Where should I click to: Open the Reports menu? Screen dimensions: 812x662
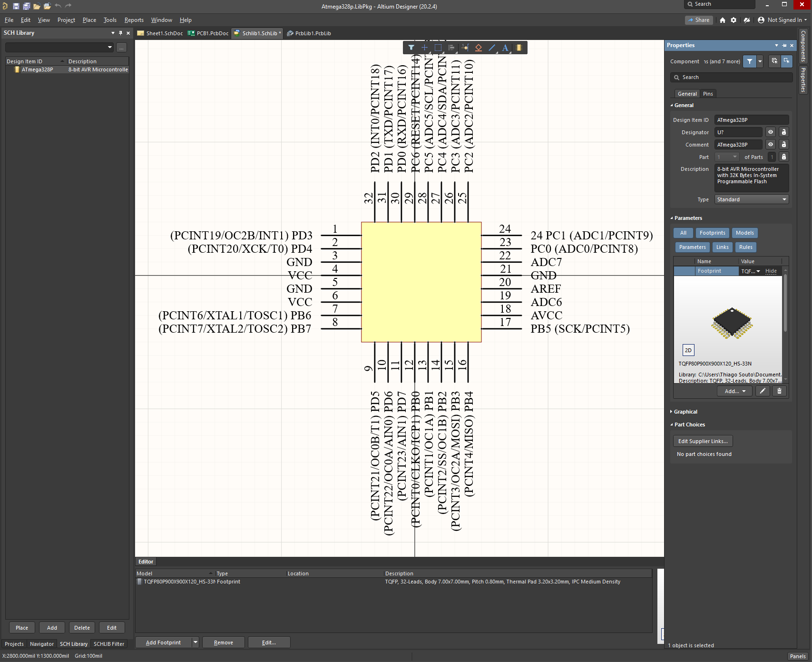(x=134, y=20)
